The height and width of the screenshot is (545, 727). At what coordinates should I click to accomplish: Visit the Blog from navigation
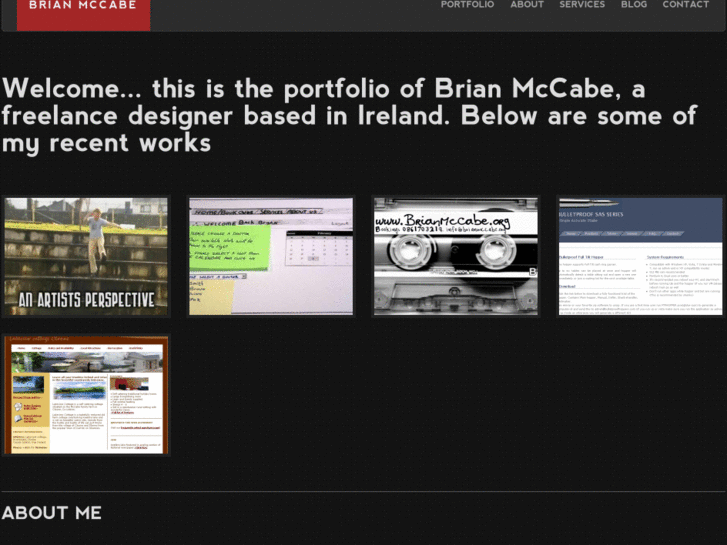pos(634,5)
